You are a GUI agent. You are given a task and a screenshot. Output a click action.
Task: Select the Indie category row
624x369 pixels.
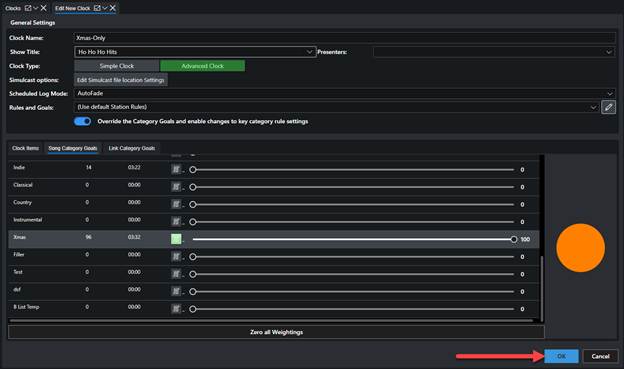(274, 169)
